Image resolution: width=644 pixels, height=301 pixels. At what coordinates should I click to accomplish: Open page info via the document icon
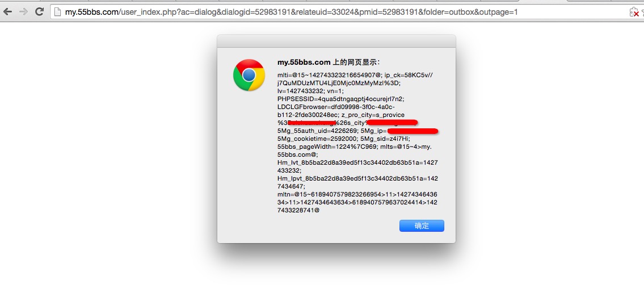57,12
